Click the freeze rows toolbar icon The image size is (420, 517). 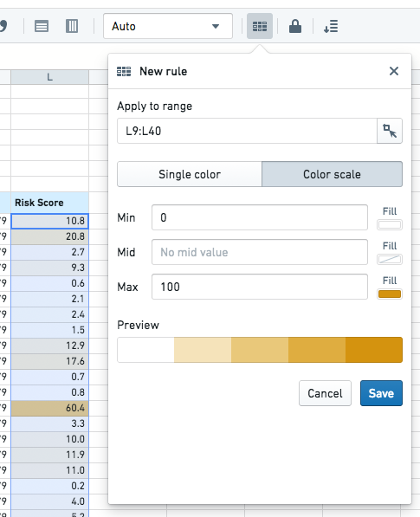coord(42,26)
